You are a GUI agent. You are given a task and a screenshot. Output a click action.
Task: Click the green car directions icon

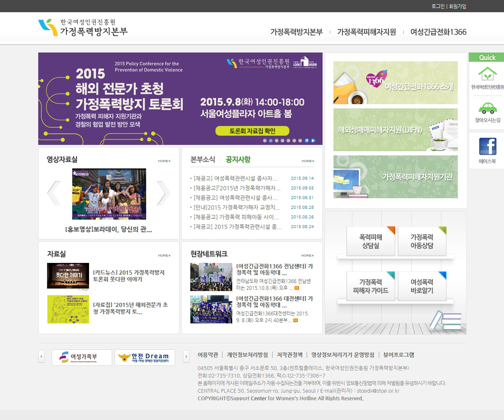[487, 108]
